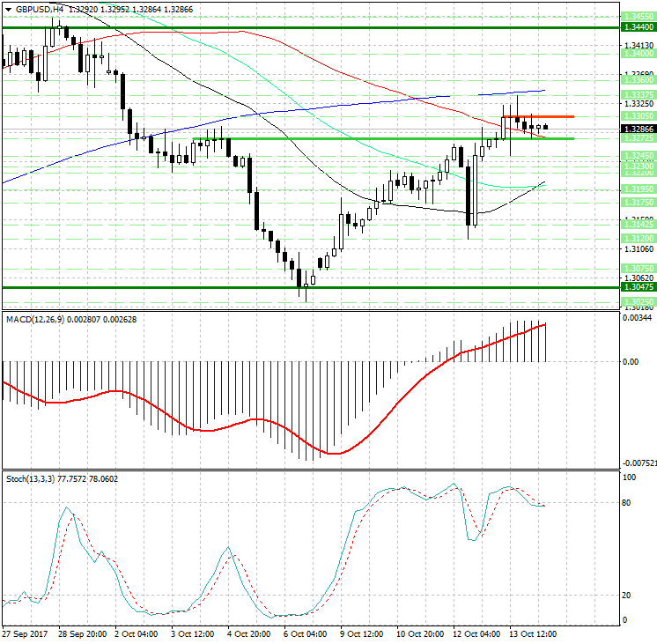Click the 1.30620 price axis label
Image resolution: width=657 pixels, height=644 pixels.
tap(639, 278)
